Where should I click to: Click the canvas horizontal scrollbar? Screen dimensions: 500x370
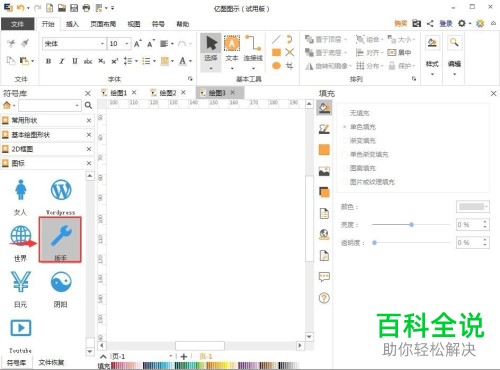tap(200, 346)
